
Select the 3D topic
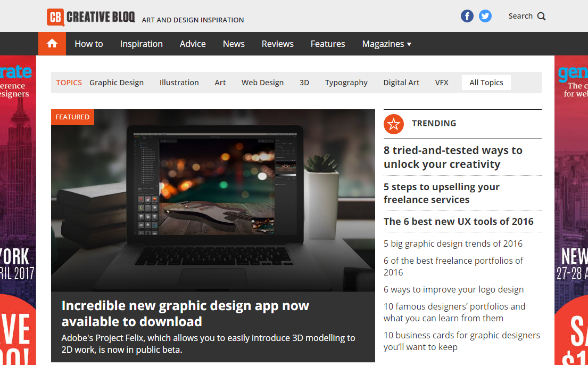point(304,83)
